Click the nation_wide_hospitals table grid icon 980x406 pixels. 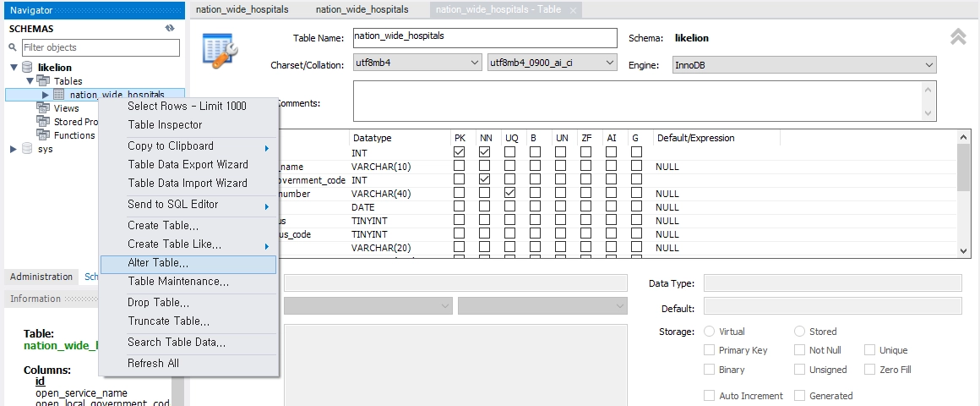tap(59, 95)
